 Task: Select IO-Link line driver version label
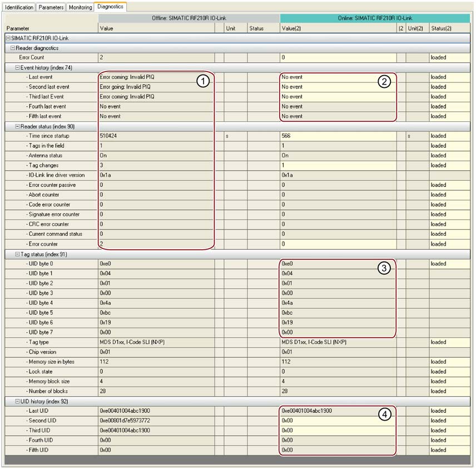pos(57,175)
